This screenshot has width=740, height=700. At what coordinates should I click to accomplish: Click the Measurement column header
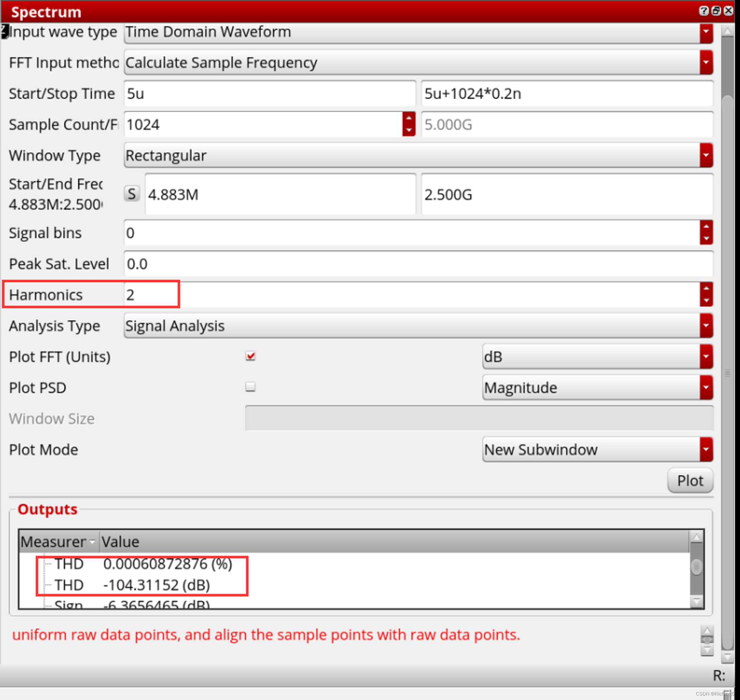59,541
